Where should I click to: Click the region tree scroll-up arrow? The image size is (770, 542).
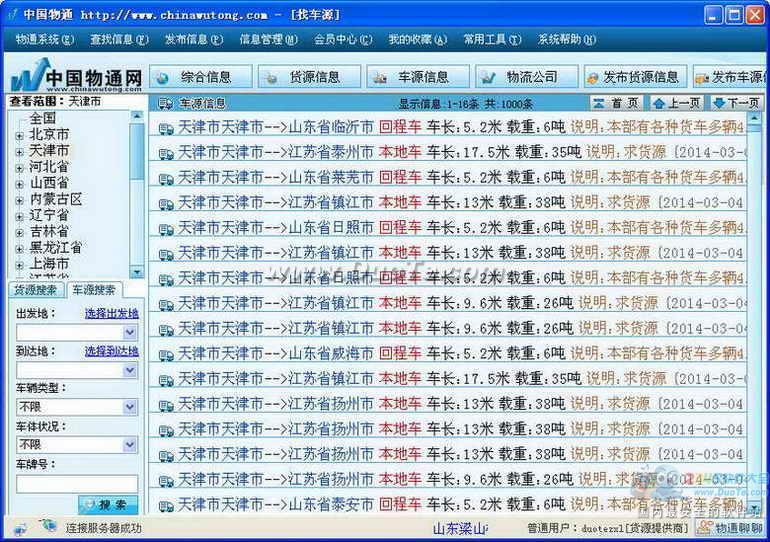pyautogui.click(x=137, y=116)
